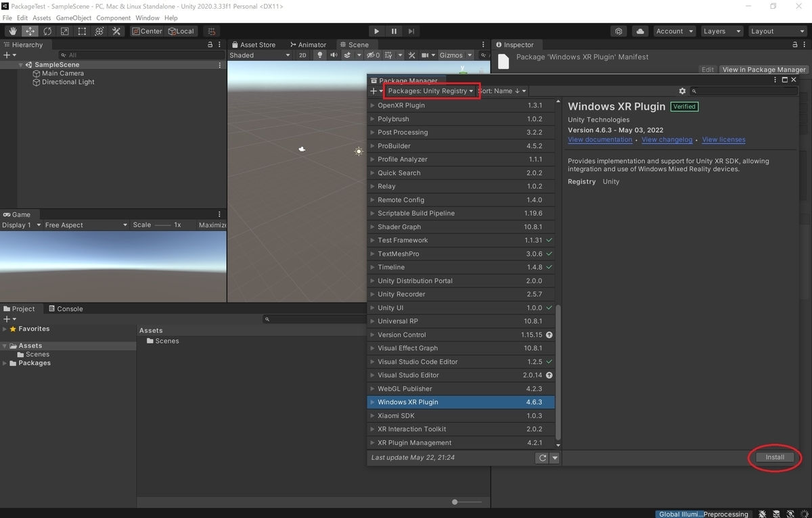This screenshot has height=518, width=812.
Task: Open the Component menu
Action: pyautogui.click(x=114, y=18)
